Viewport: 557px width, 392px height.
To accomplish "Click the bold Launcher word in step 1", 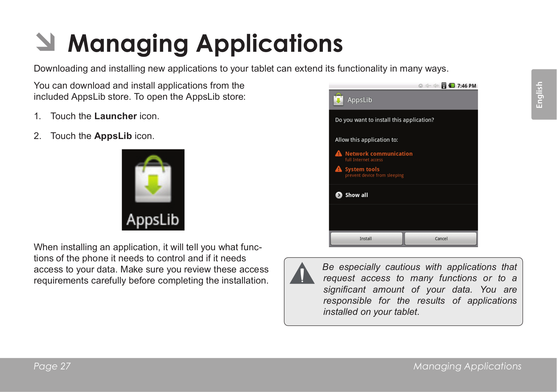I will pyautogui.click(x=116, y=116).
